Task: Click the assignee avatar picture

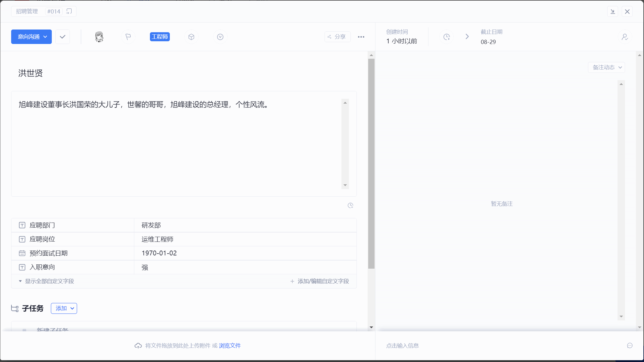Action: tap(99, 36)
